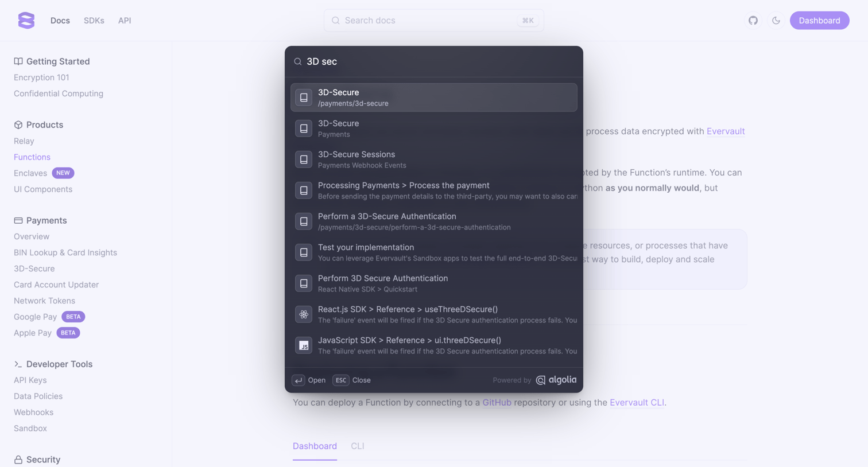868x467 pixels.
Task: Open API Keys in sidebar
Action: (30, 380)
